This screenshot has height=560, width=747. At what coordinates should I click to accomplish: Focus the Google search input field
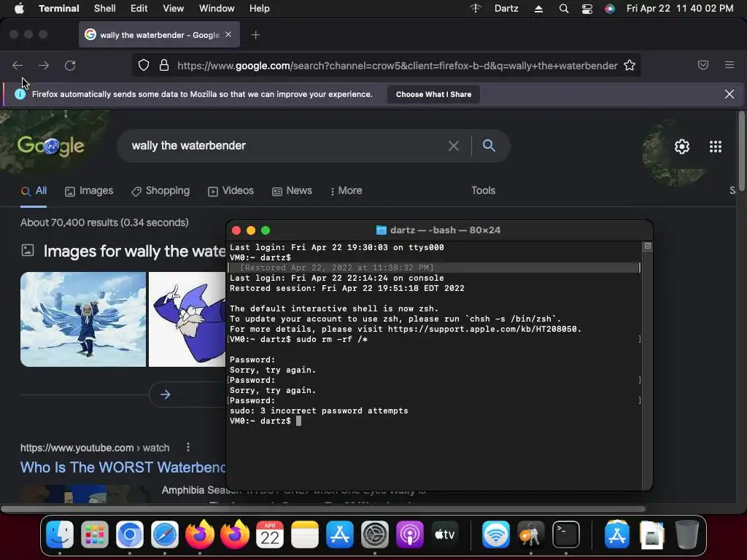coord(286,146)
